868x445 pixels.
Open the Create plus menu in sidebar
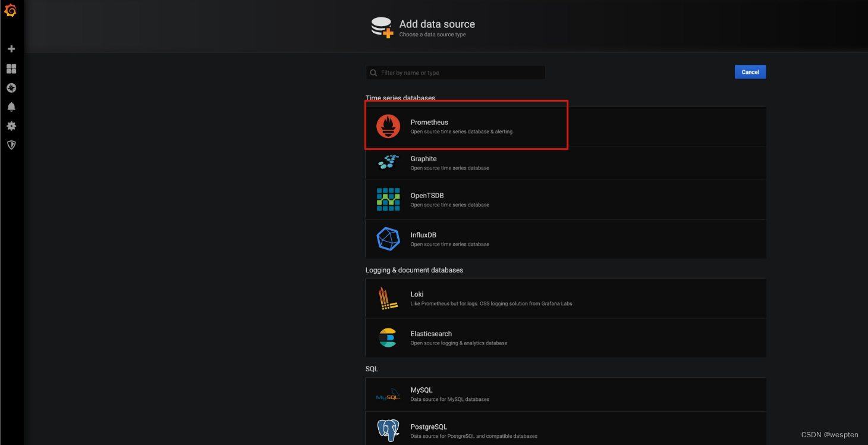11,49
